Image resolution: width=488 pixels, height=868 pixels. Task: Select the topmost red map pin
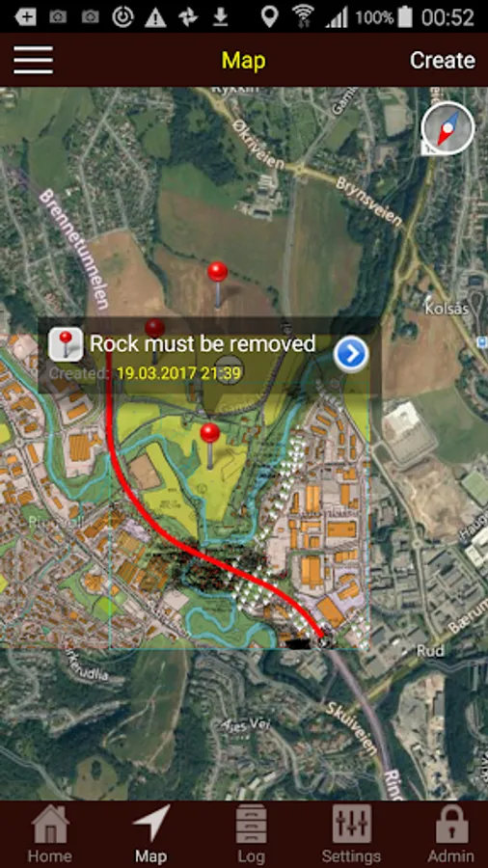coord(217,284)
